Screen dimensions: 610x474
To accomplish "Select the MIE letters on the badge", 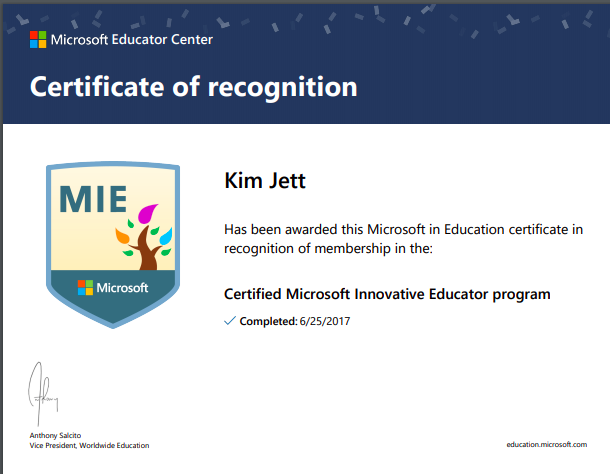I will pyautogui.click(x=93, y=199).
